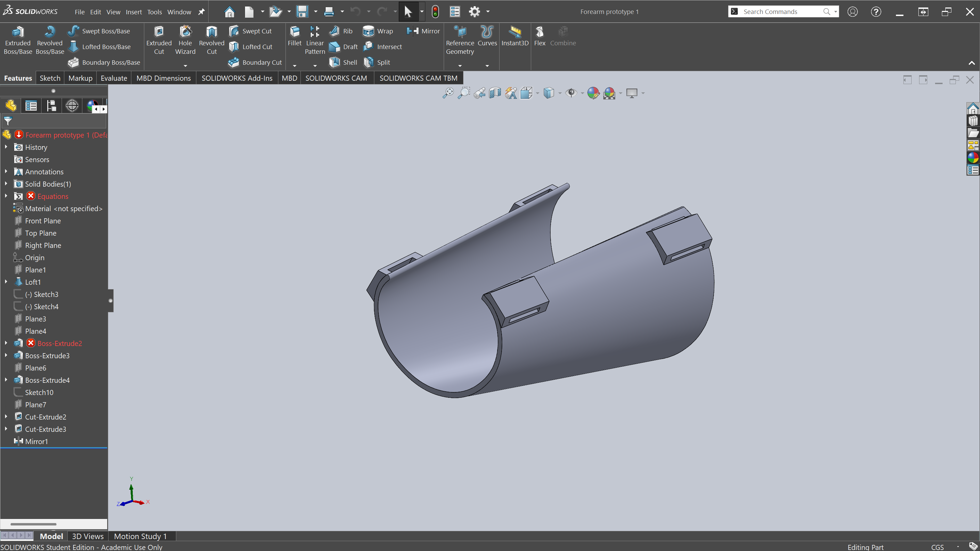
Task: Click the Wrap feature tool
Action: pyautogui.click(x=378, y=31)
